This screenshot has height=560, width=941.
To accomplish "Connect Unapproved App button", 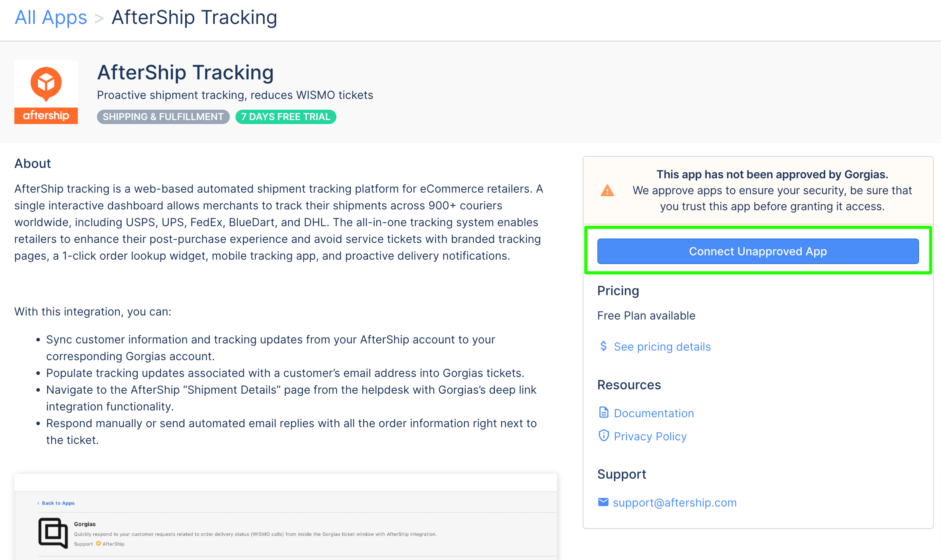I will 758,251.
